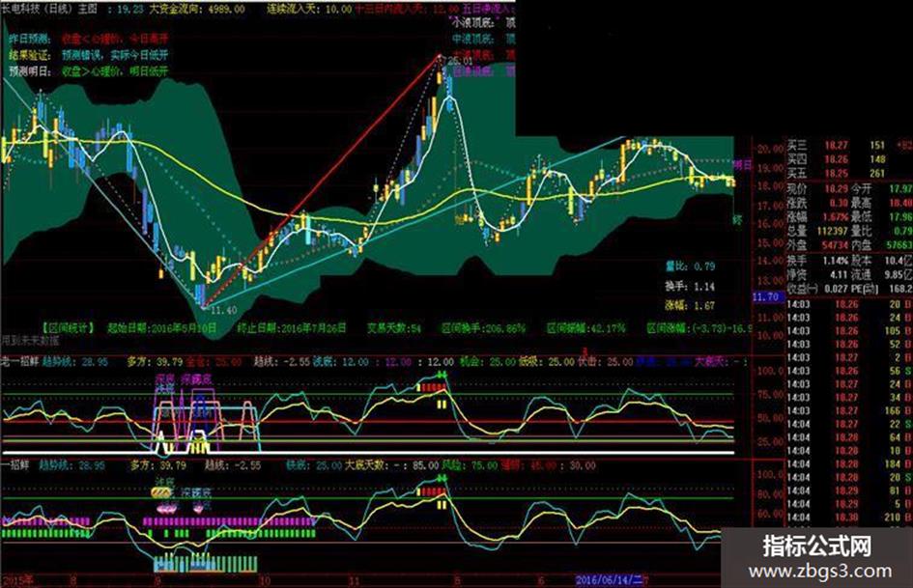Select the 连续流入天 10.00 value
The image size is (913, 588).
[309, 9]
